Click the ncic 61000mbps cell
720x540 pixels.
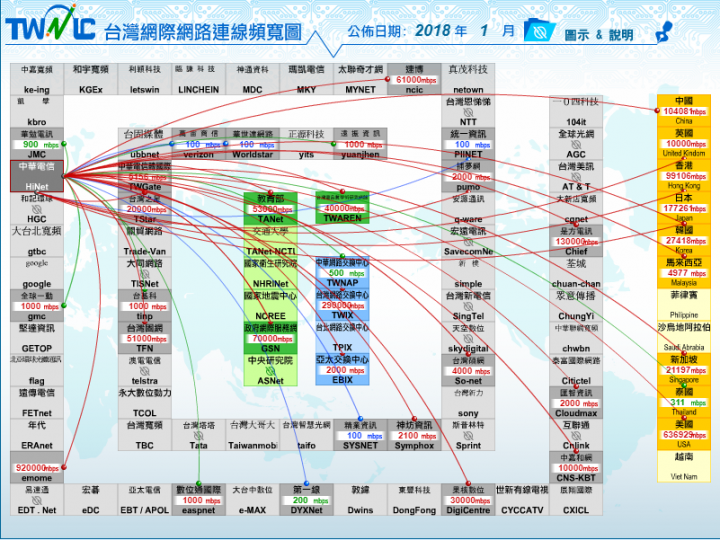pyautogui.click(x=414, y=79)
